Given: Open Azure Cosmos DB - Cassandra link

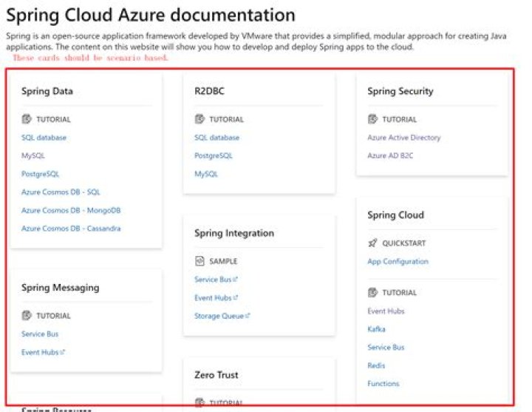Looking at the screenshot, I should (71, 229).
